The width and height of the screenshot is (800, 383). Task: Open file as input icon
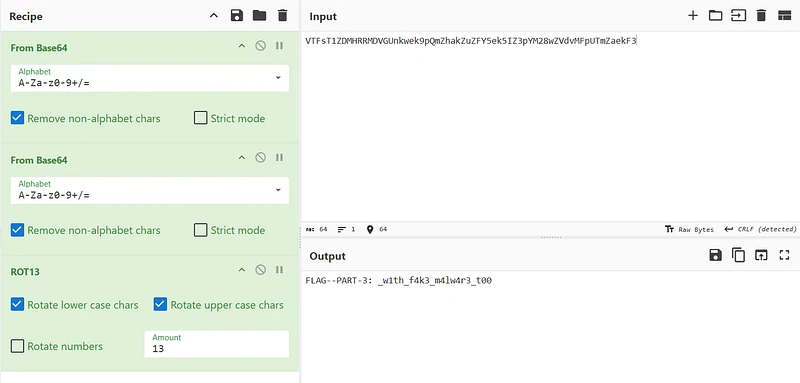click(738, 16)
